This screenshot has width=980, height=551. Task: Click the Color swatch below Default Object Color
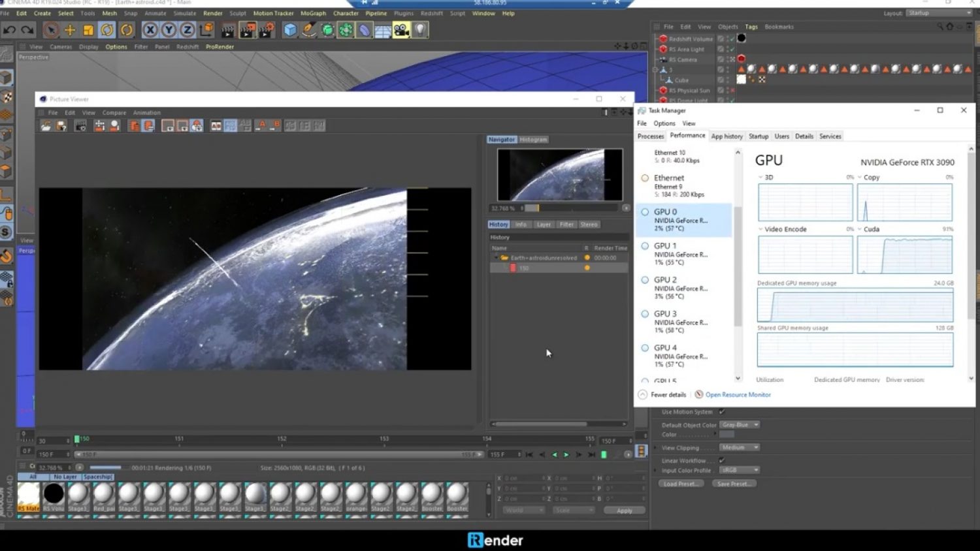(727, 435)
